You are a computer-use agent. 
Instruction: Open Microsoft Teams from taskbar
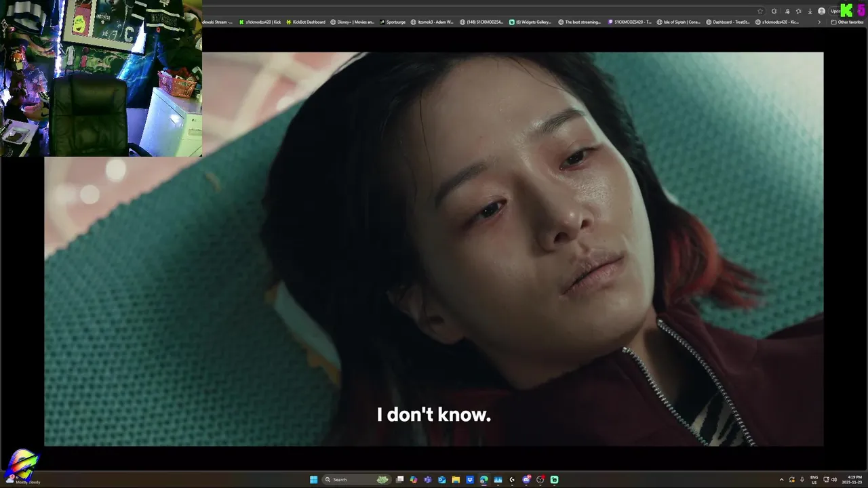click(427, 480)
